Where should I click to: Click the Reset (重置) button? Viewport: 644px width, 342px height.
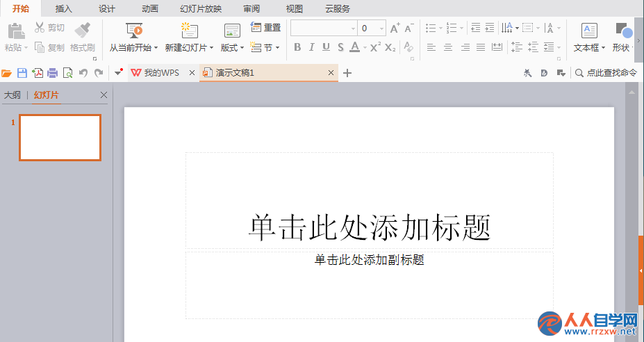pos(266,28)
